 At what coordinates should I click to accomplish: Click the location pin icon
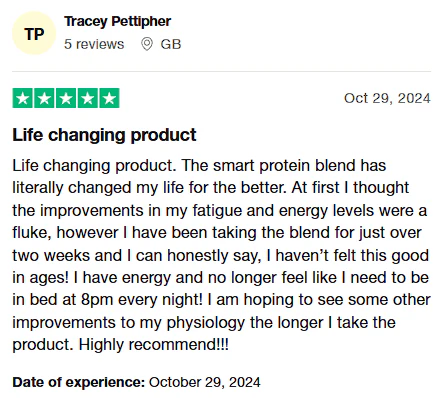pyautogui.click(x=147, y=44)
